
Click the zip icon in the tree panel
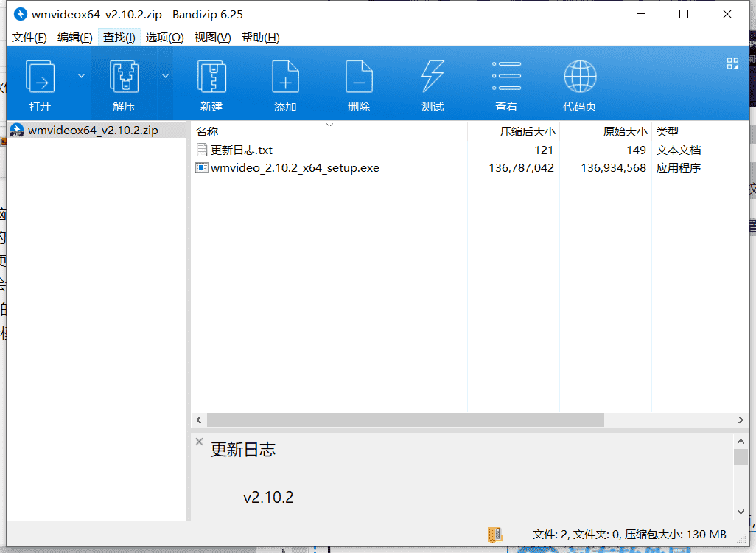pyautogui.click(x=17, y=131)
